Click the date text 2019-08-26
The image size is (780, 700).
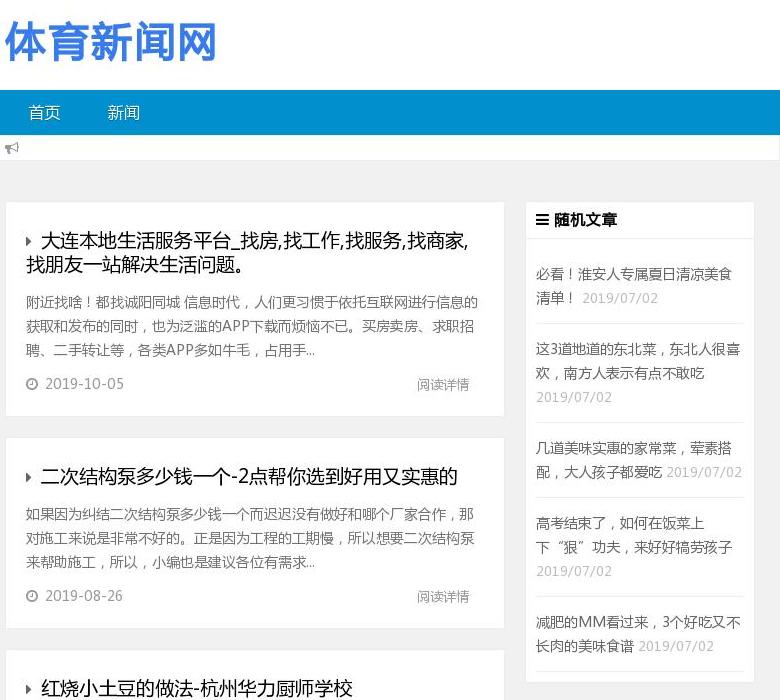point(84,596)
